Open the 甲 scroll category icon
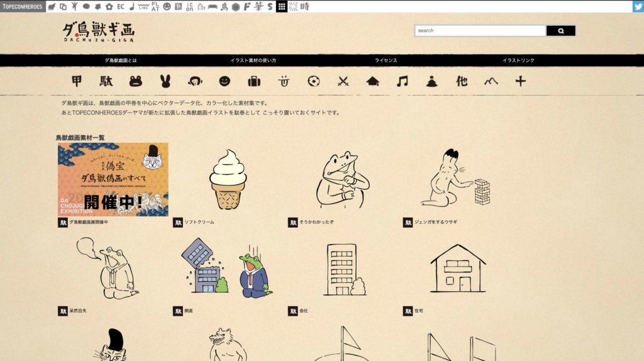 (76, 81)
